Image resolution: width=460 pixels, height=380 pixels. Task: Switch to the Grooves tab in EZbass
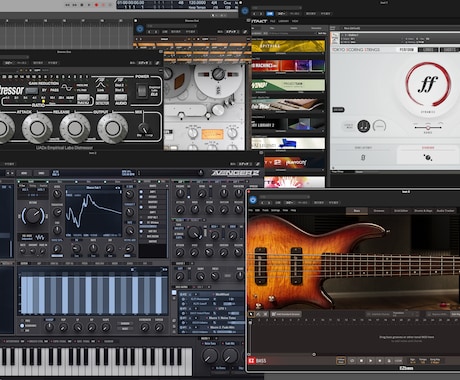[x=379, y=211]
